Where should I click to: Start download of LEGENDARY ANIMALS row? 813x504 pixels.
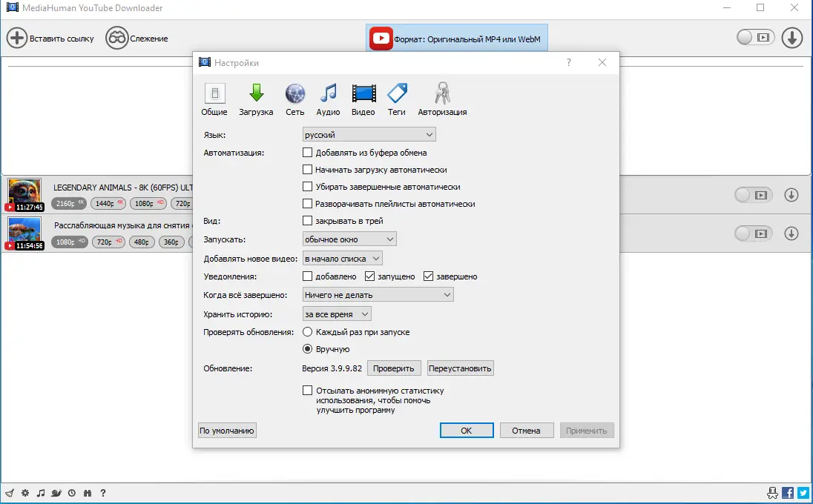791,195
